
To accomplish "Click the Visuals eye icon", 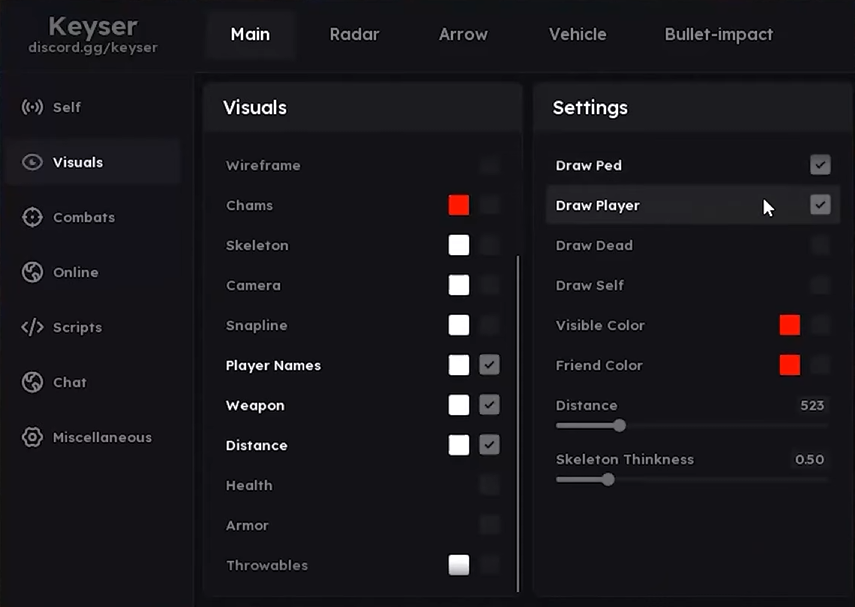I will [x=32, y=162].
